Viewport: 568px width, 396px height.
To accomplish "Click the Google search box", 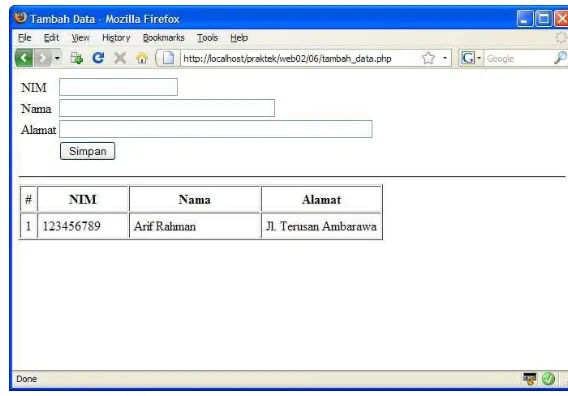I will (518, 58).
